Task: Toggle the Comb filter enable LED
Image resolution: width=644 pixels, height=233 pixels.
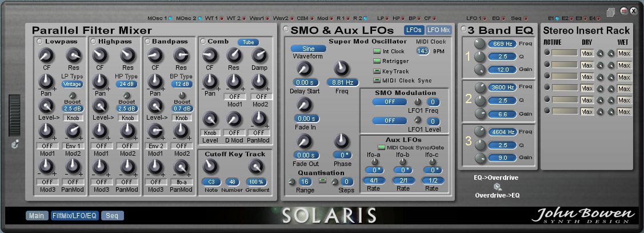Action: [x=202, y=42]
